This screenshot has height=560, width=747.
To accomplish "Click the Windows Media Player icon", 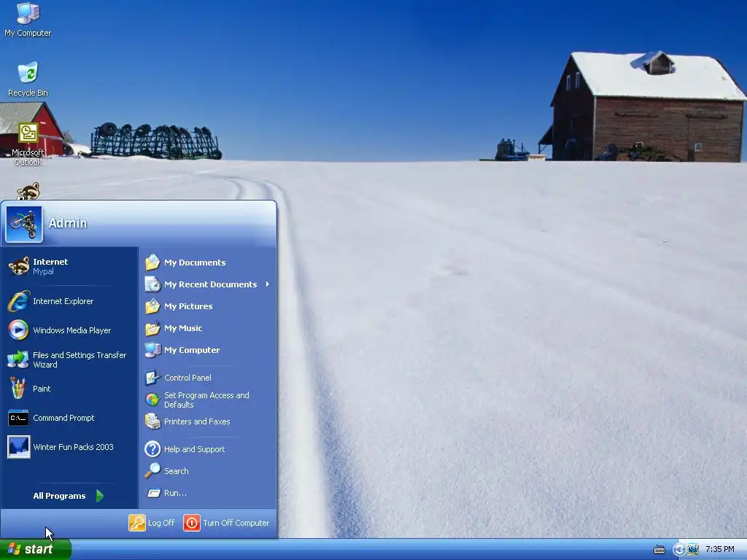I will tap(18, 330).
